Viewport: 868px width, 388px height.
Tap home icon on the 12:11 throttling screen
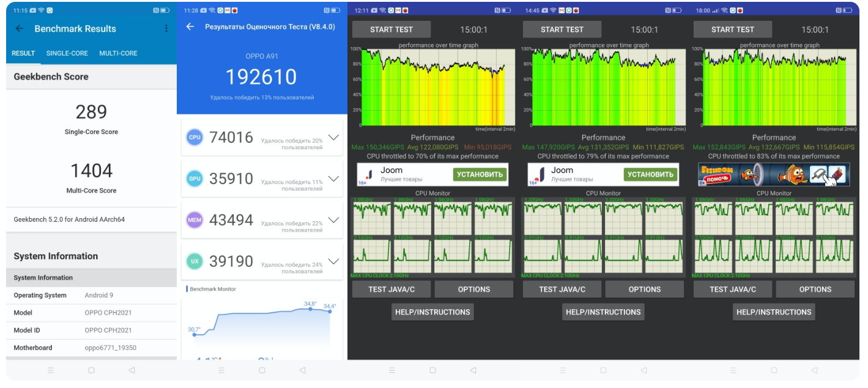pos(432,370)
